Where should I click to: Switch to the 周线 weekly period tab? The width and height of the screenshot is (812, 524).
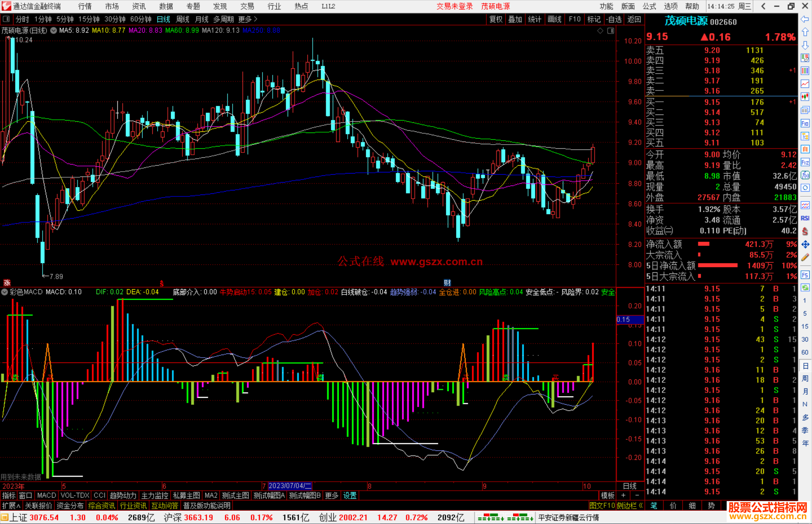[x=183, y=19]
